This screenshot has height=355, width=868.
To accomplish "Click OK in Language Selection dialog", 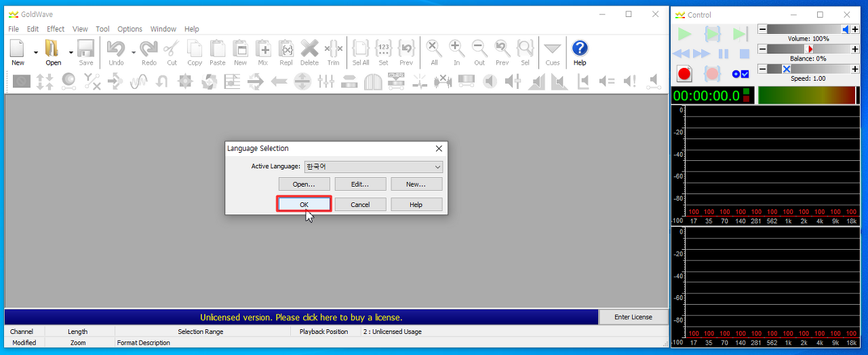I will 304,204.
